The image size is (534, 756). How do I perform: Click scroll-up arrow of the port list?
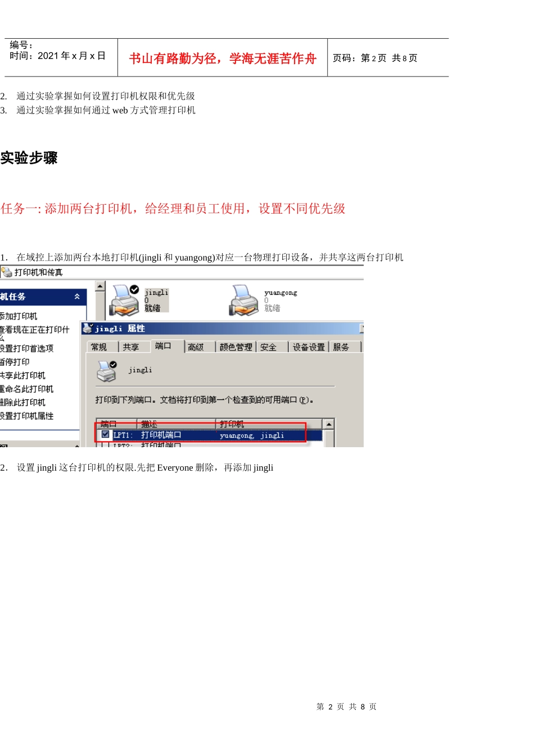tap(329, 424)
